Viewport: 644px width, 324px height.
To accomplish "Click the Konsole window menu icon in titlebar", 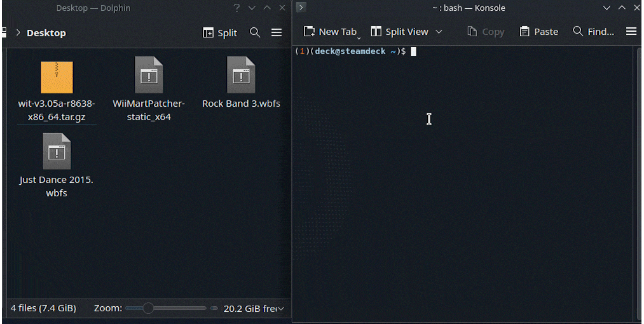I will pyautogui.click(x=301, y=8).
